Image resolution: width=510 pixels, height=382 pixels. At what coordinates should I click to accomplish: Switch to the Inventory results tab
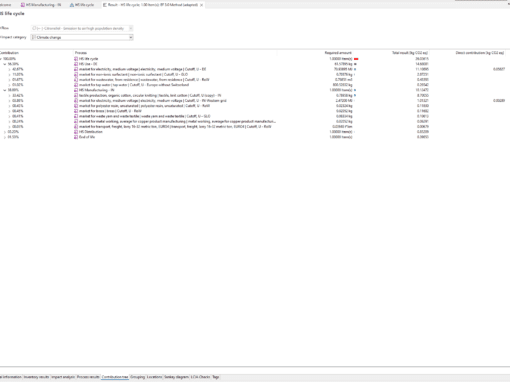(36, 377)
